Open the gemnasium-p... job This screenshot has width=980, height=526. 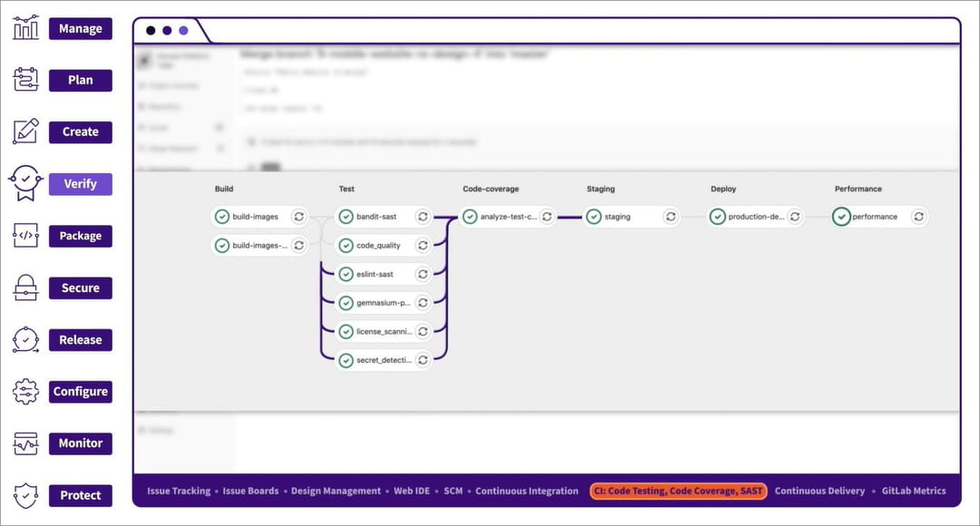[383, 303]
